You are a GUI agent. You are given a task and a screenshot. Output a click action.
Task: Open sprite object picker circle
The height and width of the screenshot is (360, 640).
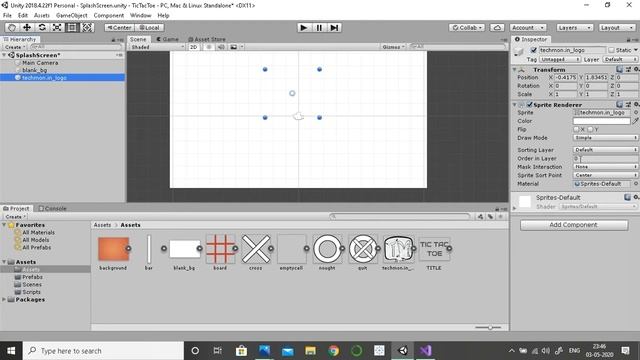[x=636, y=112]
